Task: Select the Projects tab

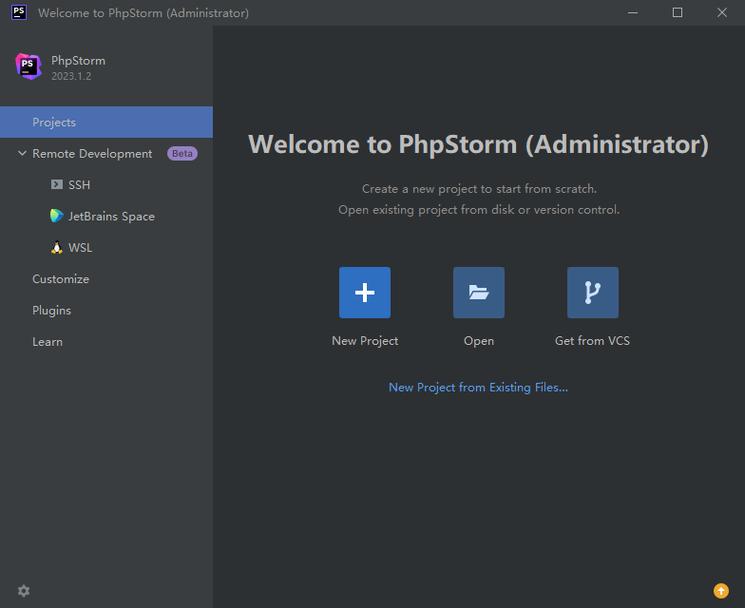Action: pos(106,122)
